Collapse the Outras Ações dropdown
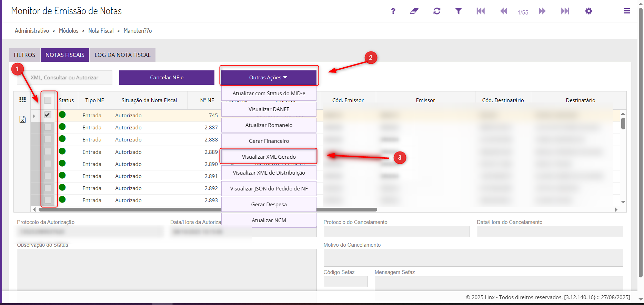 point(269,78)
